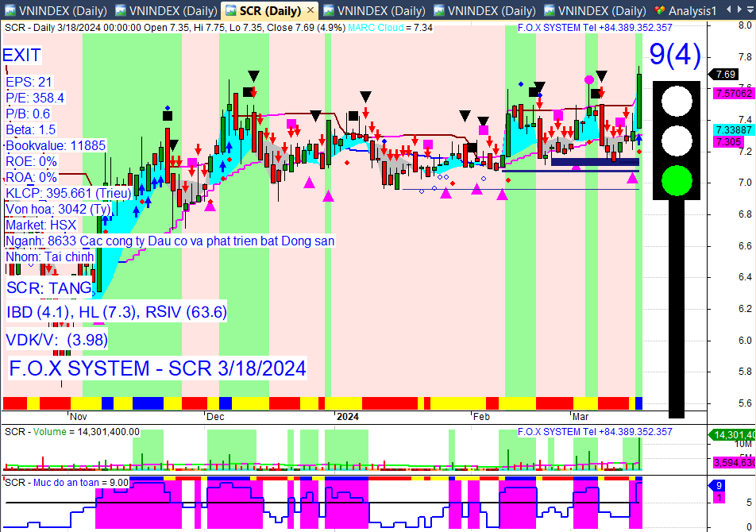The width and height of the screenshot is (756, 532).
Task: Click KLCP: 395.661 (Trieu) text
Action: (x=68, y=193)
